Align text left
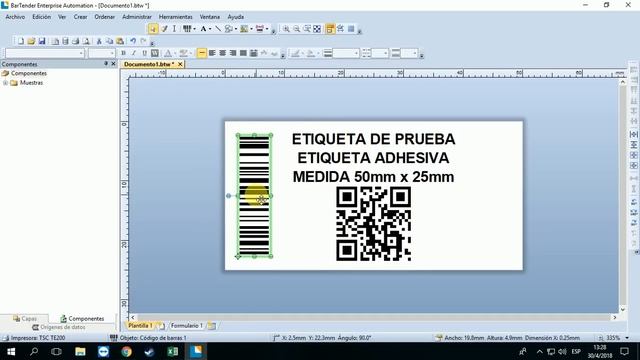Image resolution: width=640 pixels, height=360 pixels. (x=212, y=53)
